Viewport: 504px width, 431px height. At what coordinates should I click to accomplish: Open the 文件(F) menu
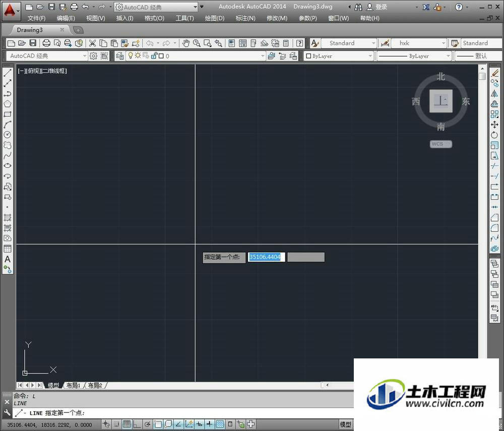36,18
